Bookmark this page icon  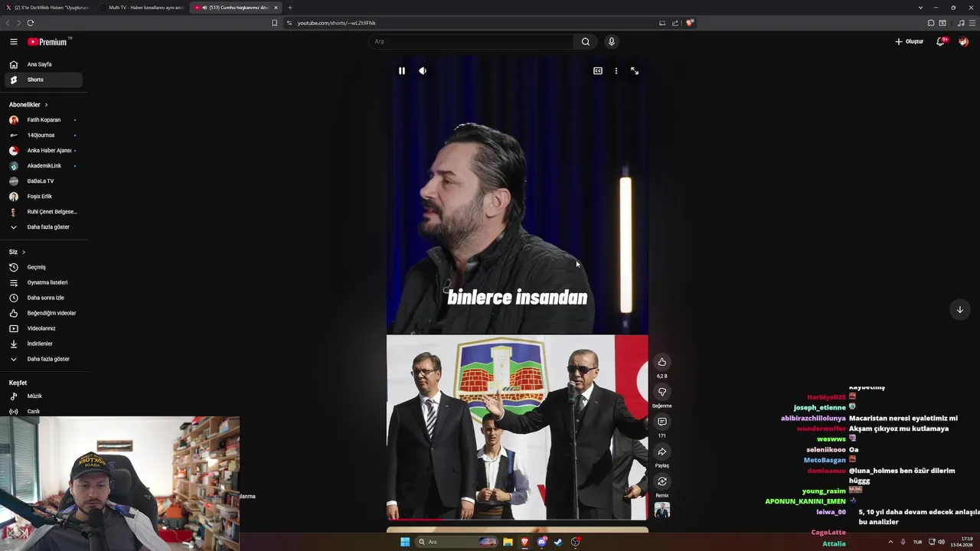click(275, 23)
